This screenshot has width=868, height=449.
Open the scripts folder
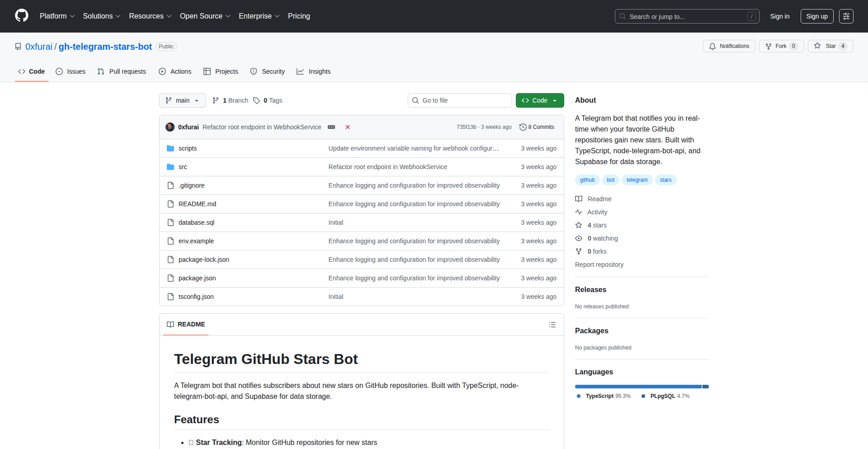(x=187, y=148)
